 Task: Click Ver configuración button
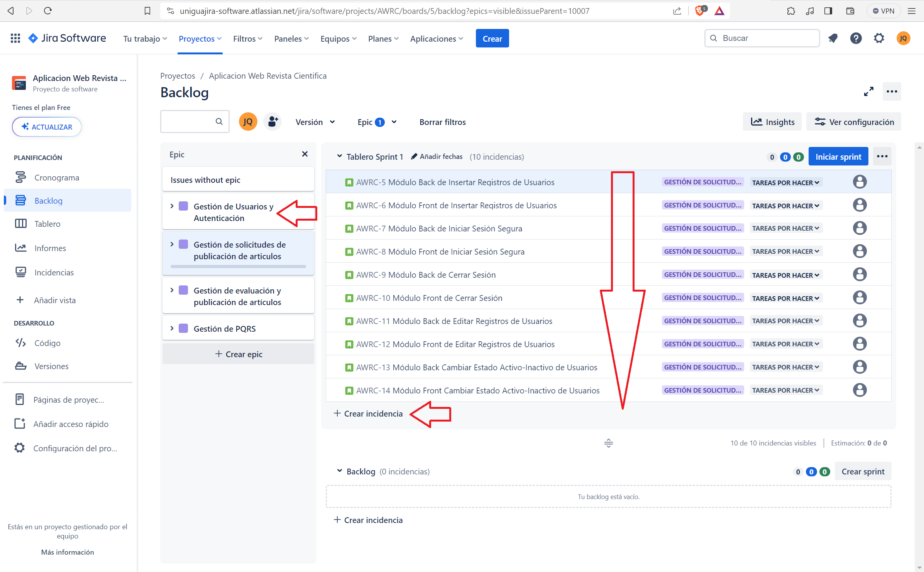point(854,122)
